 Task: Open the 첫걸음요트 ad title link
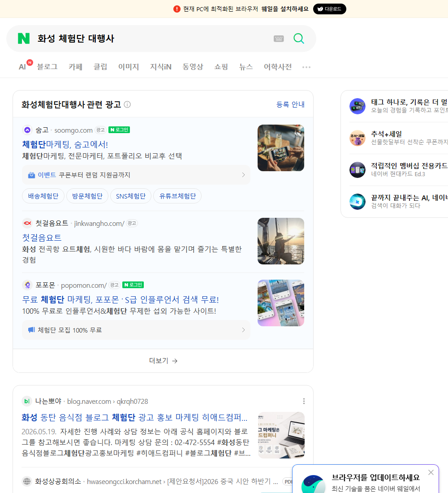[x=42, y=238]
